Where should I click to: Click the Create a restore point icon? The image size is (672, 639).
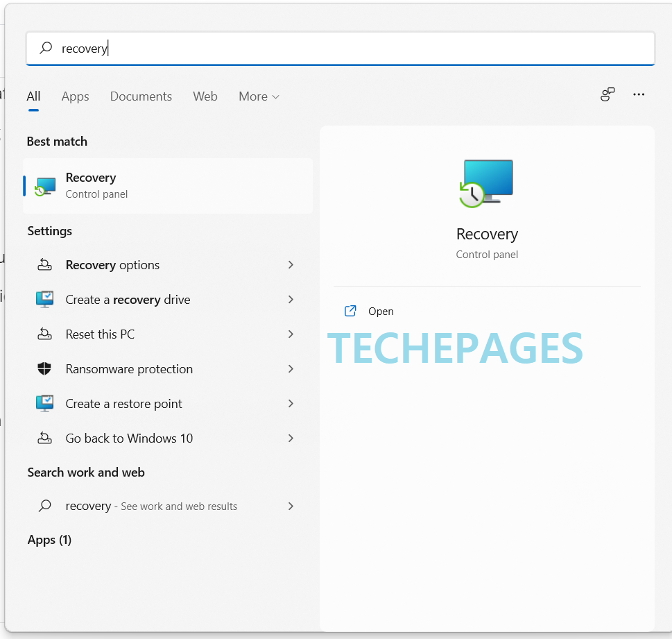coord(44,404)
